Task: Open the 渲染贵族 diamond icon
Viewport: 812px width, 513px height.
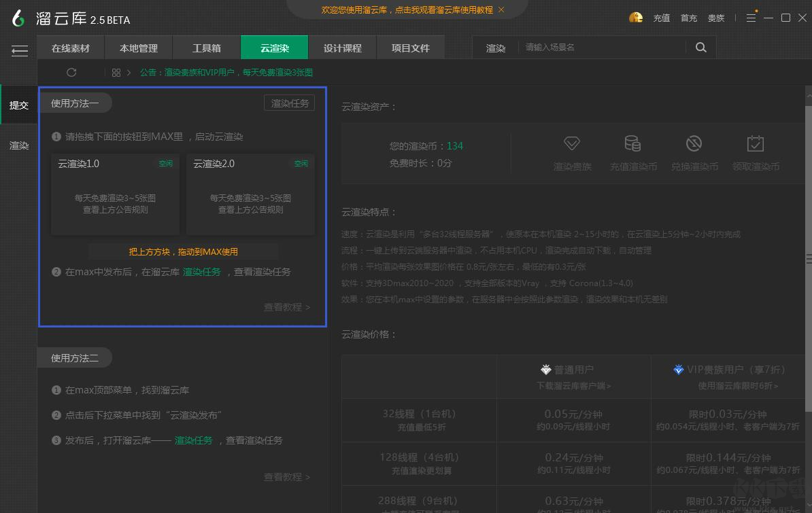Action: 572,144
